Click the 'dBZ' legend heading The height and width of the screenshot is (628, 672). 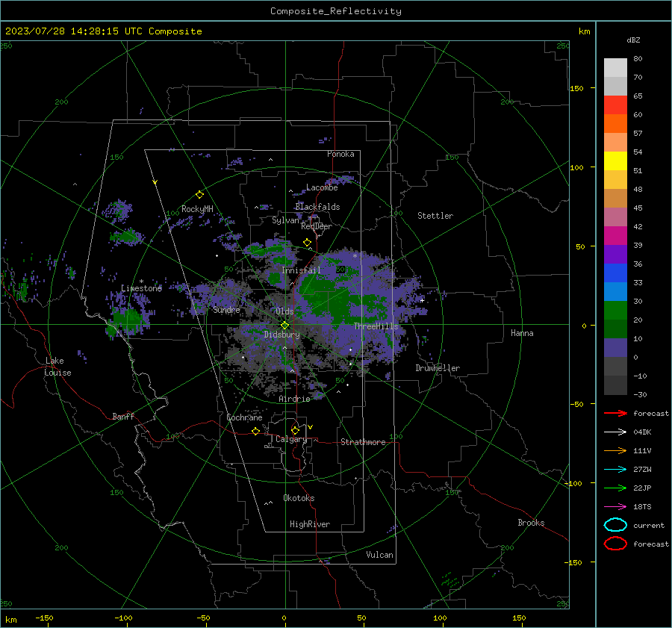(633, 40)
